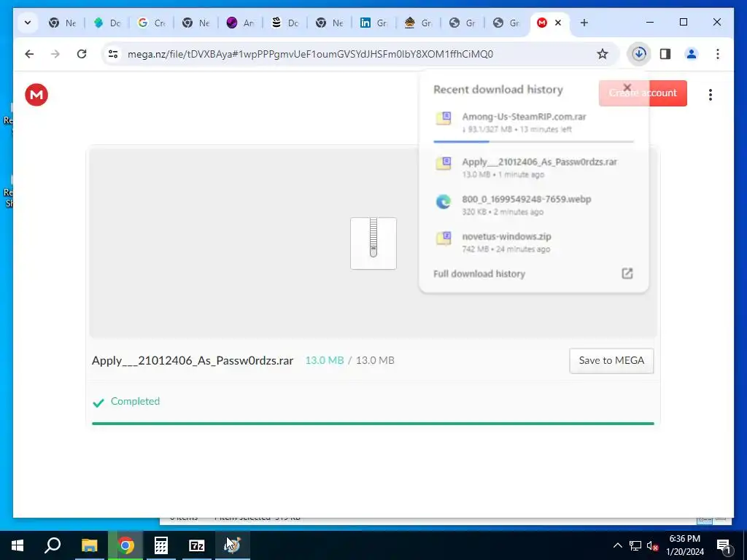This screenshot has height=560, width=747.
Task: Open 7-Zip from the taskbar
Action: point(197,545)
